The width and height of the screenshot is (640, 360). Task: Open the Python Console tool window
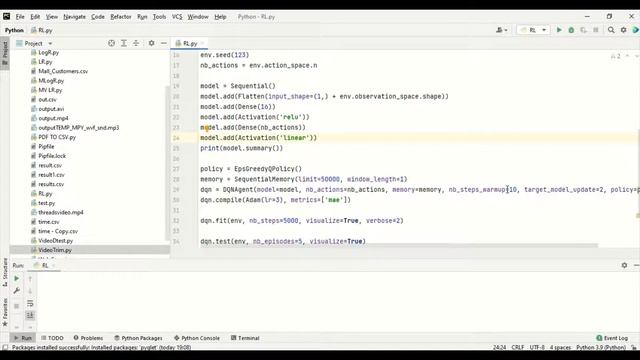tap(197, 338)
